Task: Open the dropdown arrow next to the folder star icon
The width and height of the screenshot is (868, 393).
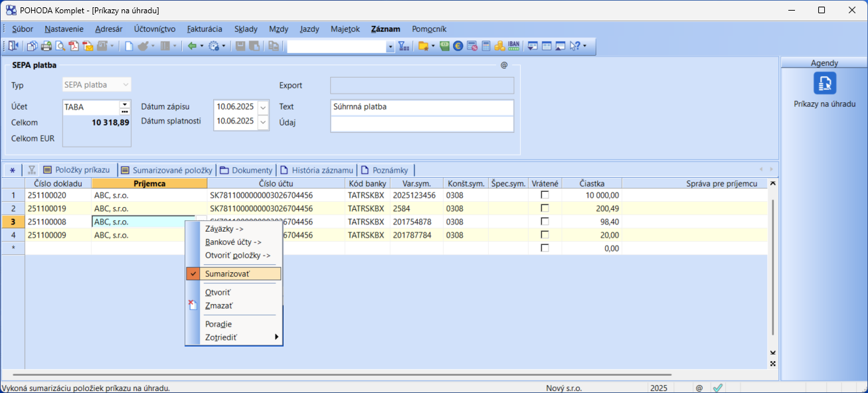Action: click(433, 46)
